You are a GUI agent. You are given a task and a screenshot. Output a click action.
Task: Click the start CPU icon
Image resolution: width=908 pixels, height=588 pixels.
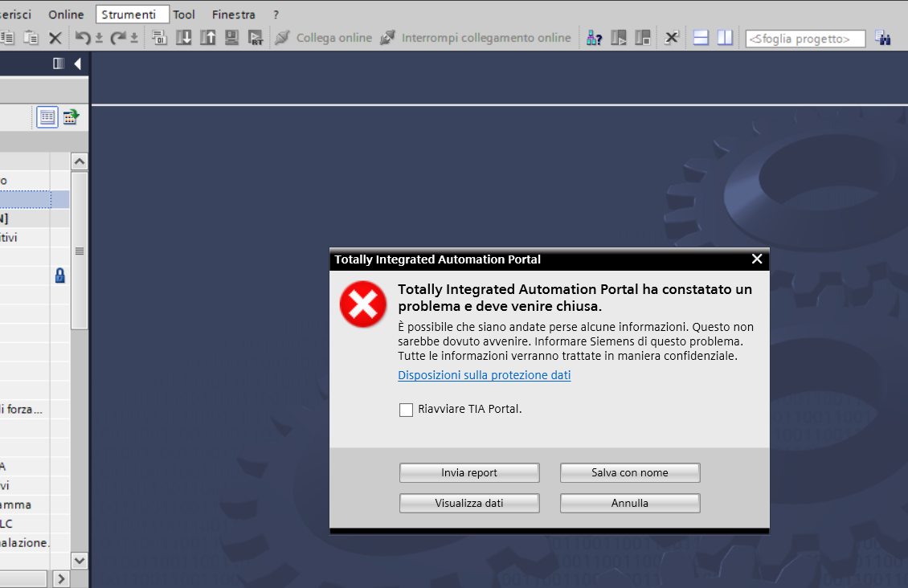pyautogui.click(x=619, y=39)
